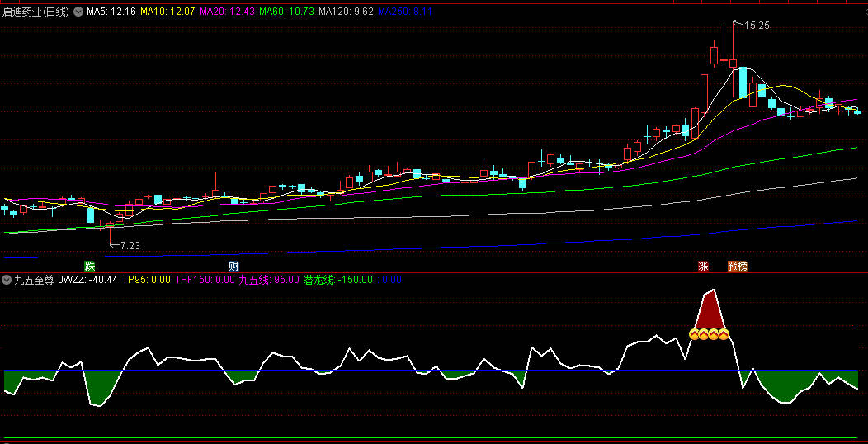Screen dimensions: 868x444
Task: Open the orange 预榜 event marker
Action: tap(737, 267)
